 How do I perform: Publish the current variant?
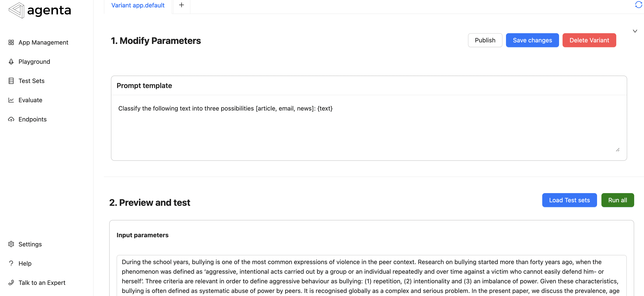(x=485, y=40)
